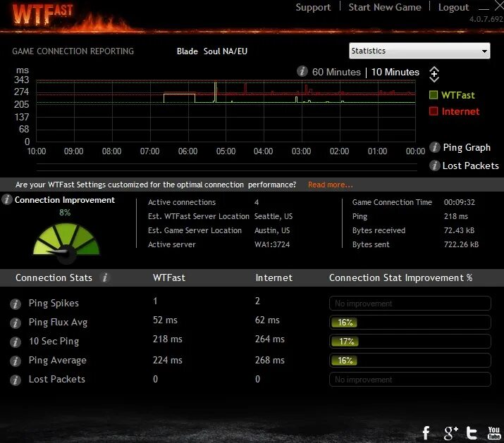504x443 pixels.
Task: Click Ping Spikes No improvement bar
Action: (410, 304)
